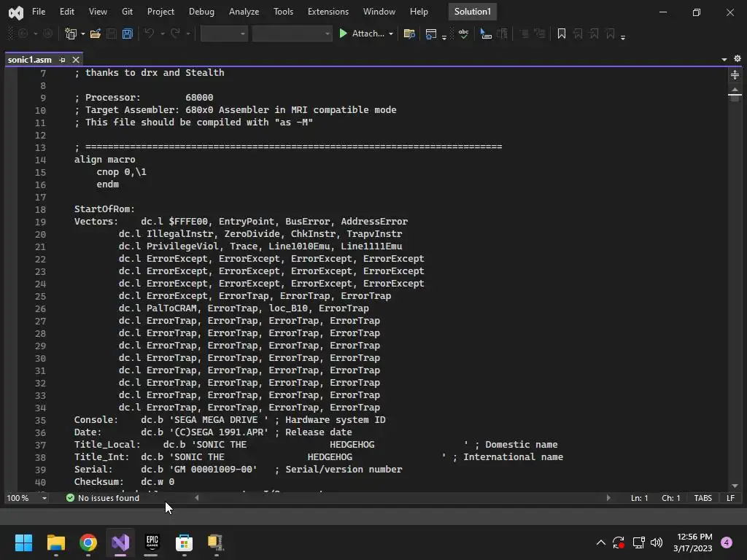Click the TABS indentation setting

pos(703,498)
